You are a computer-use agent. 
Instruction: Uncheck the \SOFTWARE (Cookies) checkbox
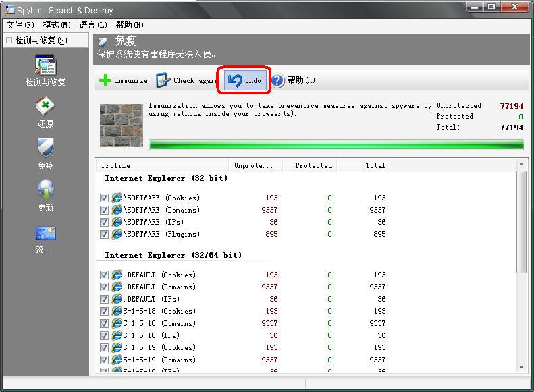(x=104, y=198)
